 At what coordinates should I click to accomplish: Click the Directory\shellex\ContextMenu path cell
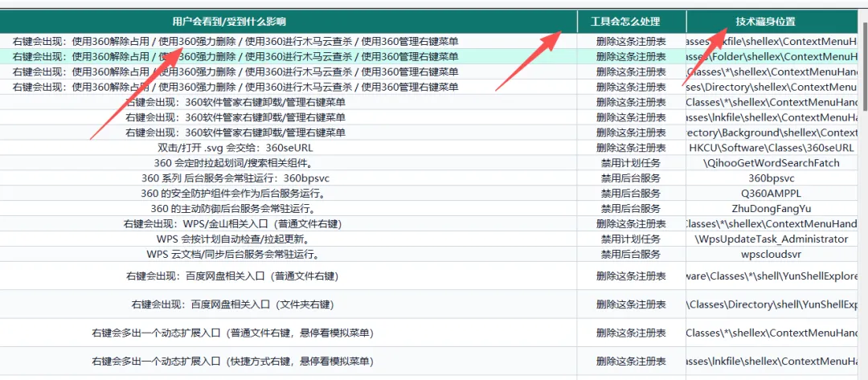772,87
